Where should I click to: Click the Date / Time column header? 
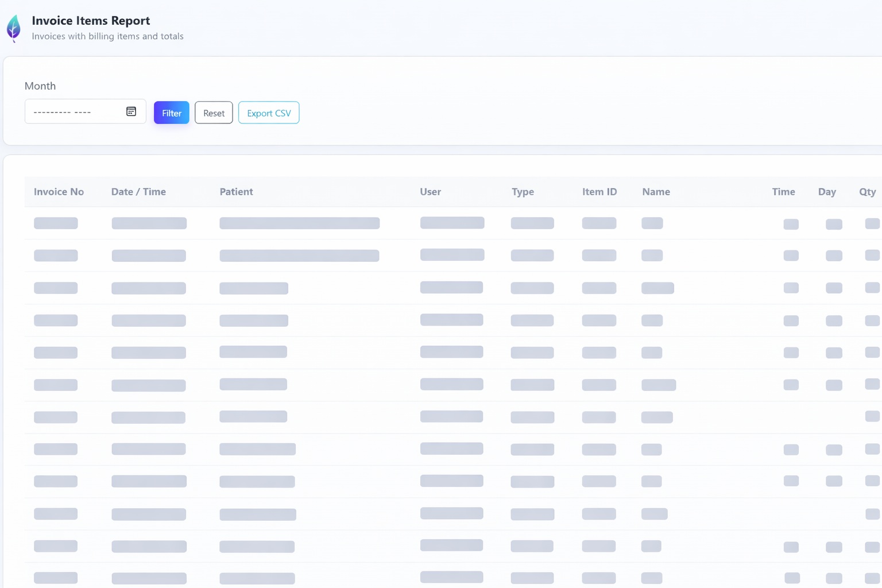138,192
